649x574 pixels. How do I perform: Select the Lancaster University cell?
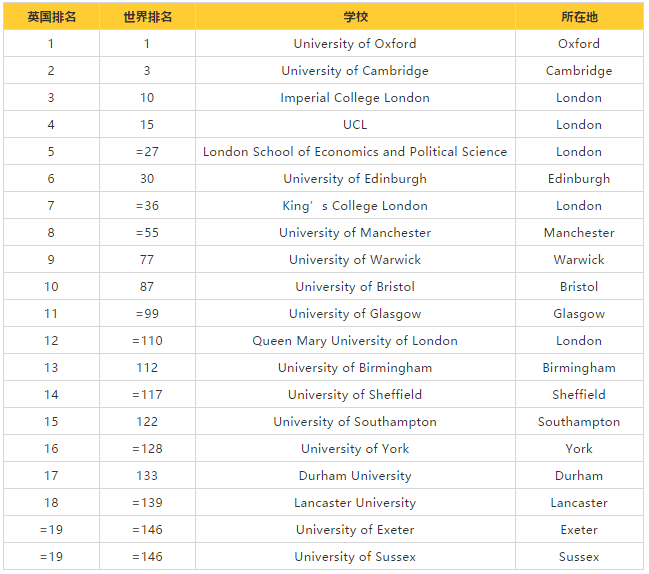point(355,502)
